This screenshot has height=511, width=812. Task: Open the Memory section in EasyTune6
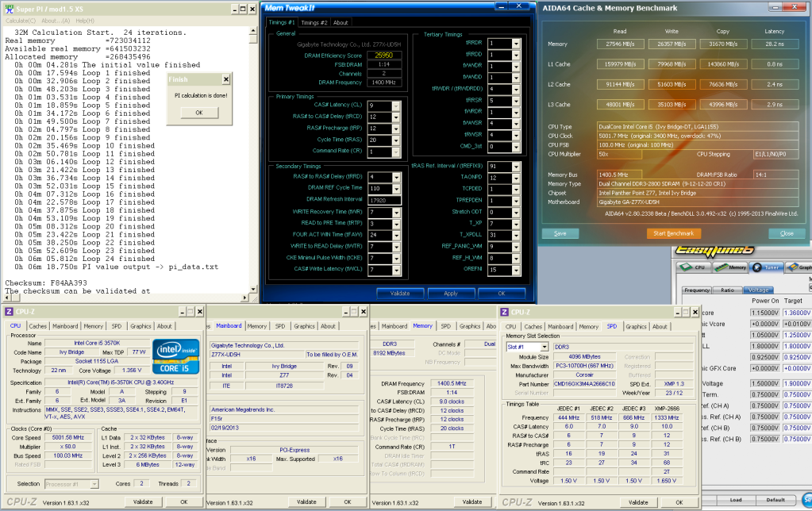pyautogui.click(x=730, y=267)
